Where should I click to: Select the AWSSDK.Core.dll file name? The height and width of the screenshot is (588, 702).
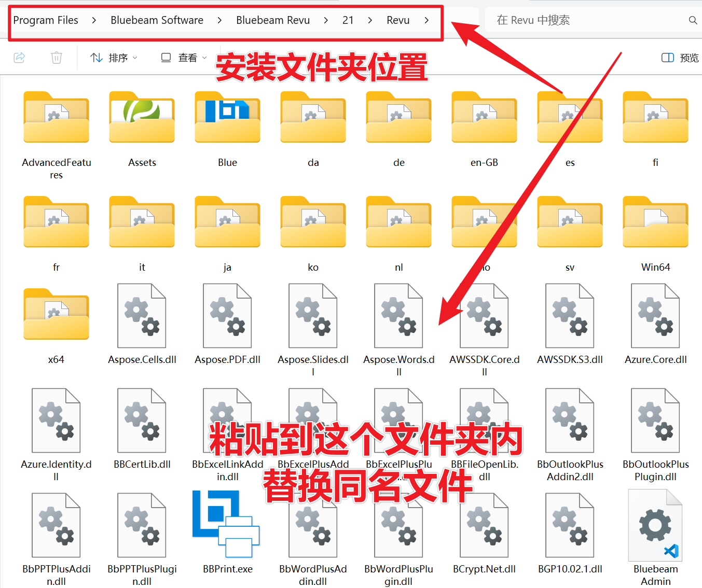(x=484, y=366)
